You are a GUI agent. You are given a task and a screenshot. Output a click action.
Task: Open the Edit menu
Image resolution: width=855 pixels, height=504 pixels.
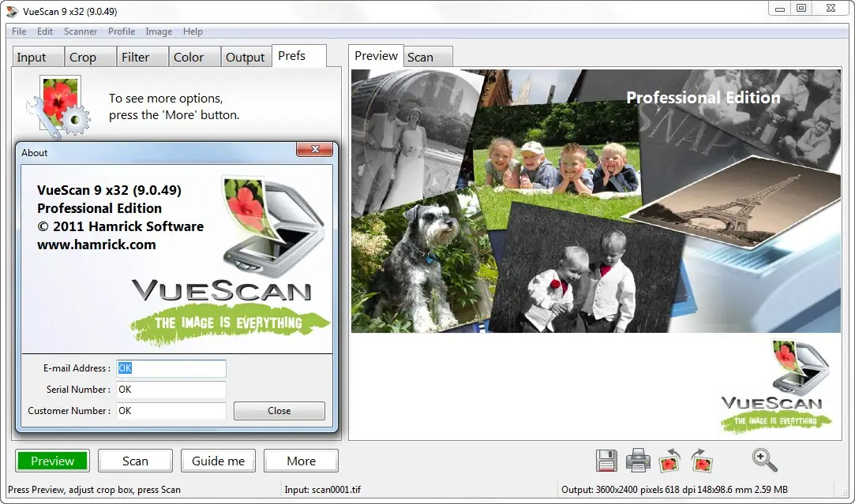pos(45,32)
